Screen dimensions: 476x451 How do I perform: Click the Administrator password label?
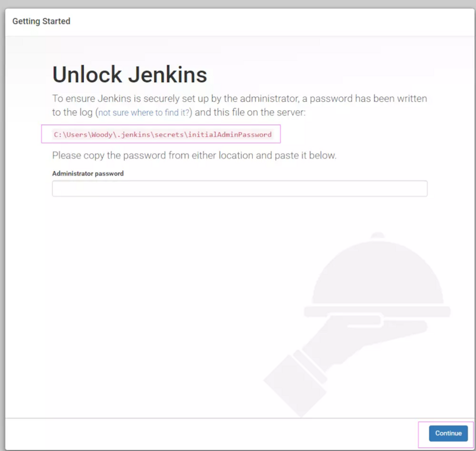click(87, 173)
